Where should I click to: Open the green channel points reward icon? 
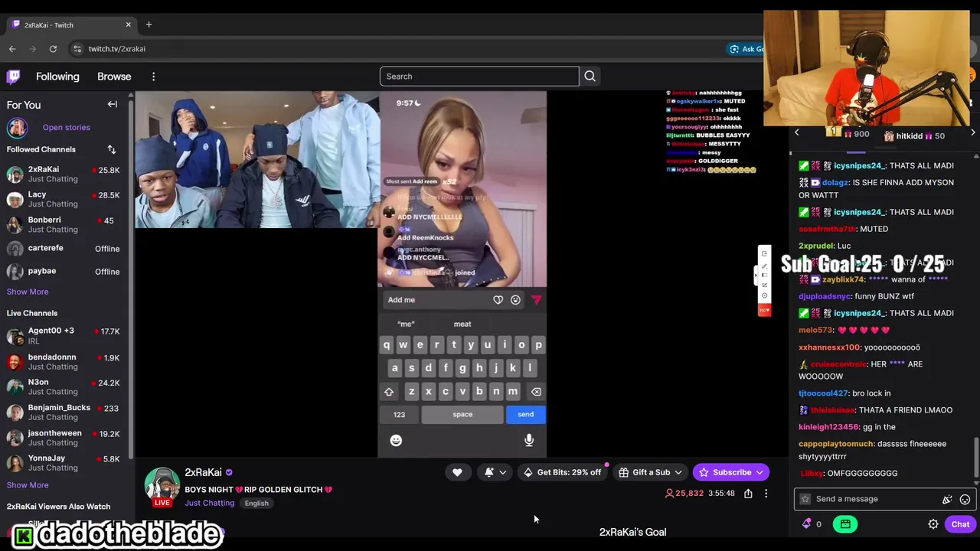[x=845, y=524]
